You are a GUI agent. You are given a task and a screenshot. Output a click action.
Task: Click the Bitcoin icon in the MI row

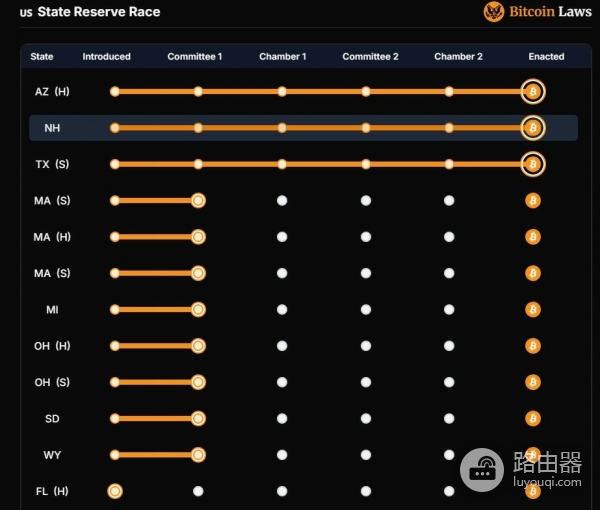533,310
